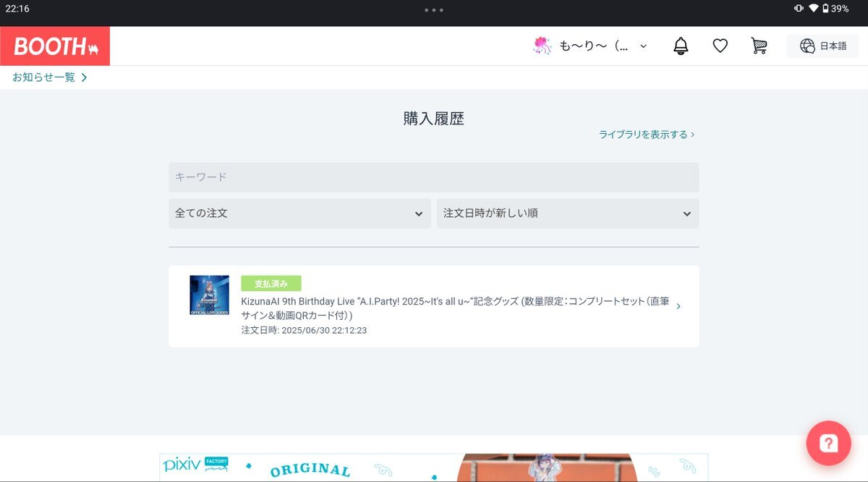Click order date 2025/06/30 22:12:23 text
868x482 pixels.
point(304,331)
